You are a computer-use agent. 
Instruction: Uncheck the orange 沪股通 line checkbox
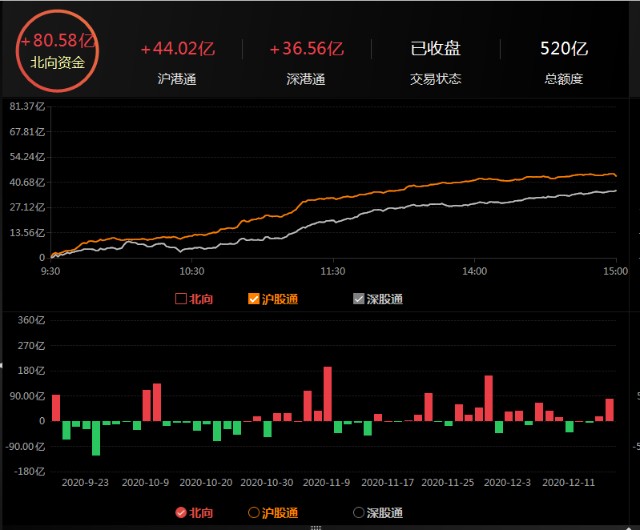click(x=254, y=298)
